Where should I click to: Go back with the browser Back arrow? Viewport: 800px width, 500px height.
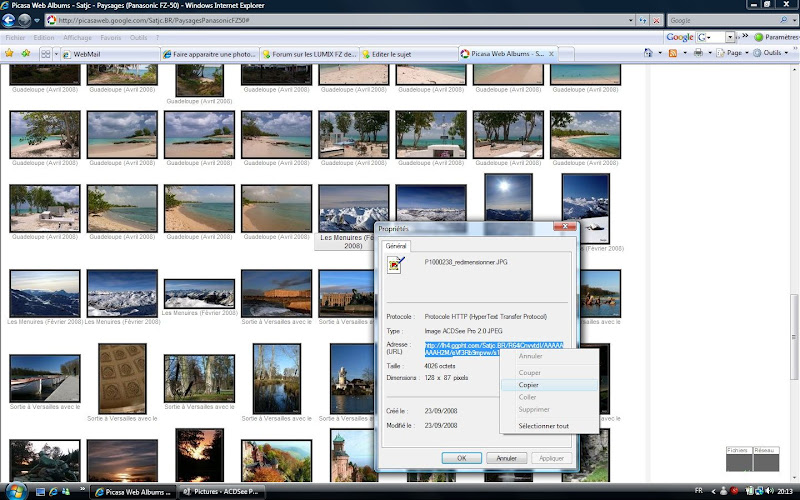9,20
